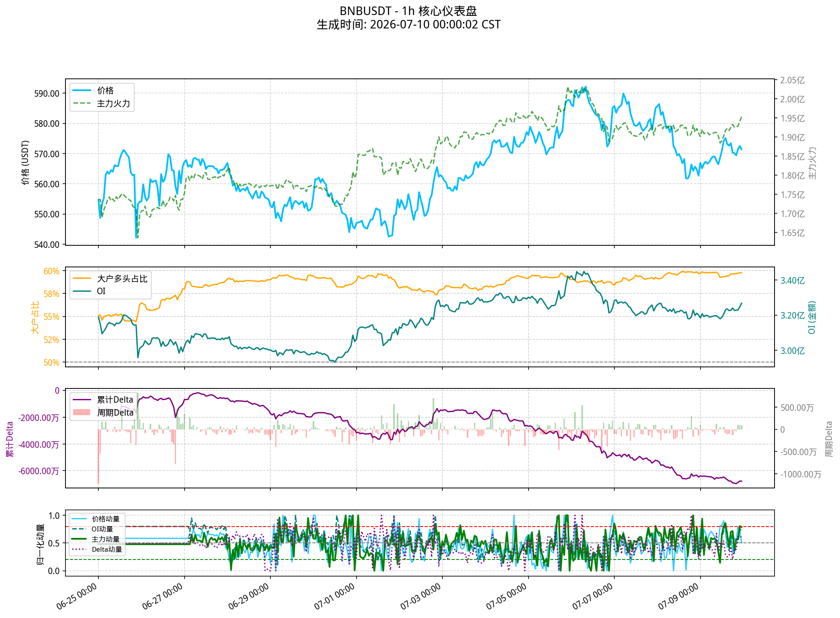Click the "07-03 00:00" date label

(421, 596)
